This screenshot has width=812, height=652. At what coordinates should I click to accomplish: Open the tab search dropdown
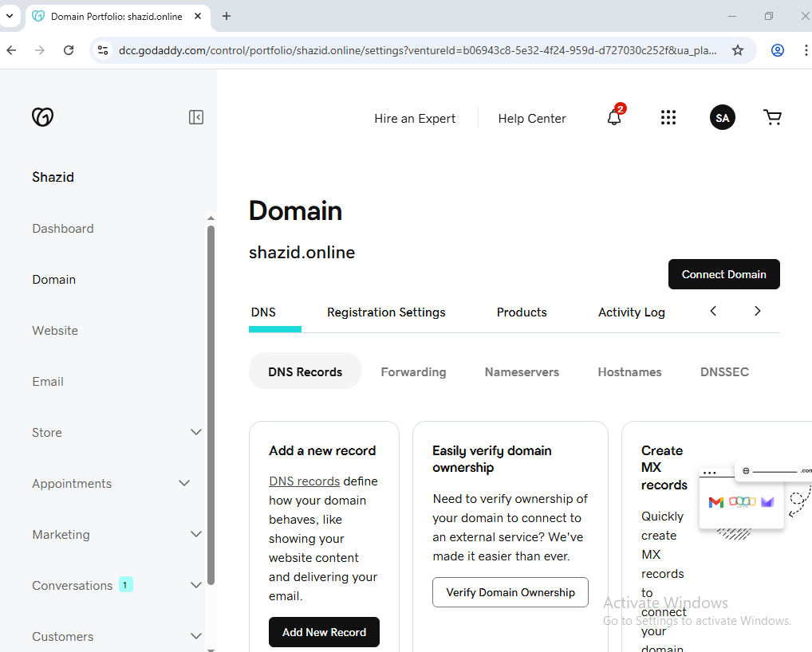coord(10,16)
